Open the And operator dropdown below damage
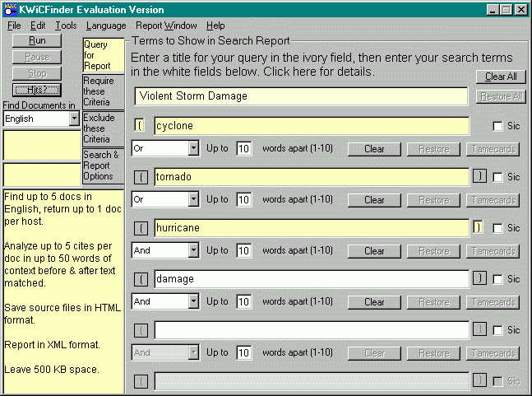This screenshot has width=532, height=396. tap(193, 301)
